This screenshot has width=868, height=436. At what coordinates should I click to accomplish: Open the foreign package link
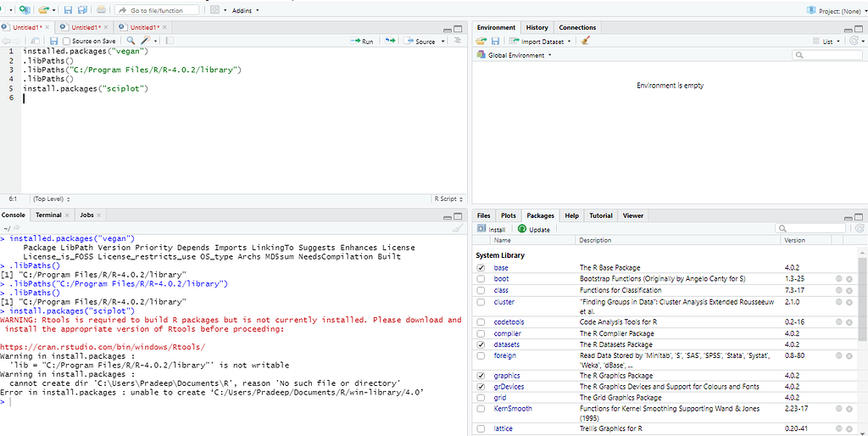pyautogui.click(x=505, y=355)
